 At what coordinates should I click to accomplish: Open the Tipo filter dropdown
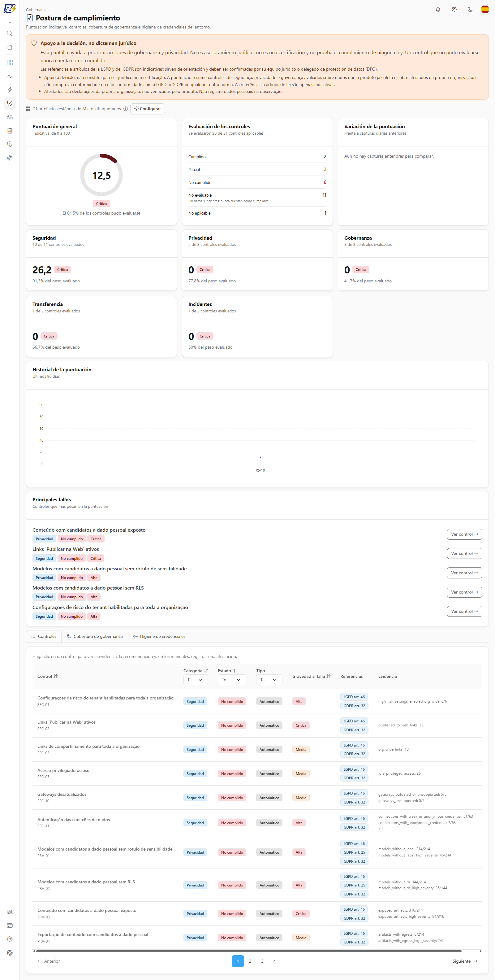point(269,680)
